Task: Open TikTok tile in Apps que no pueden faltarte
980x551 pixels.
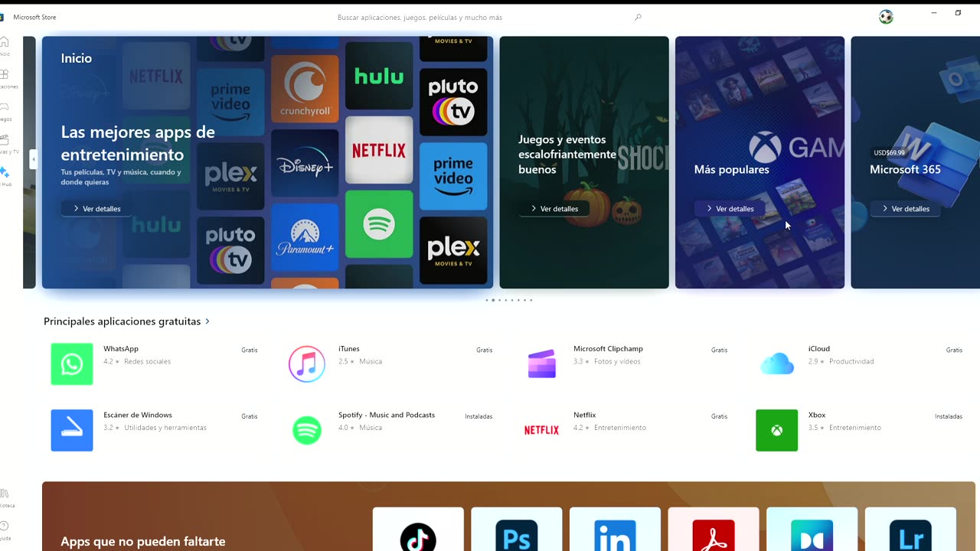Action: (418, 530)
